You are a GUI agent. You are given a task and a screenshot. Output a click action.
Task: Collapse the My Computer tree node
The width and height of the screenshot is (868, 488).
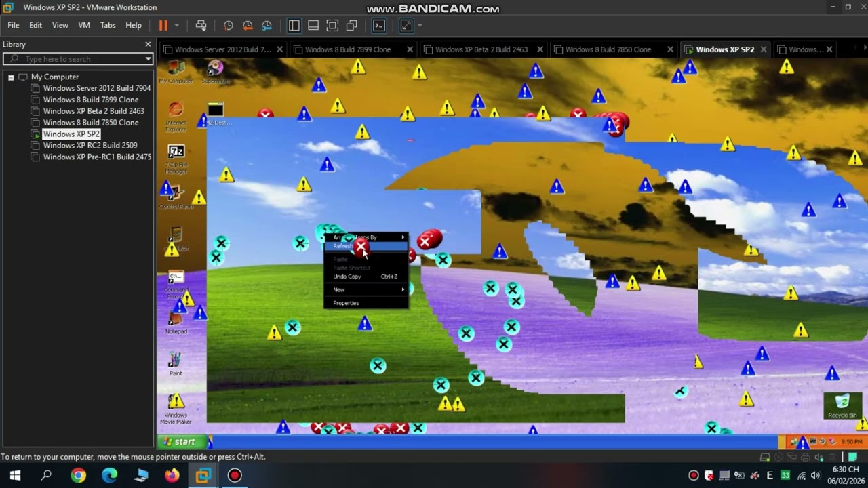(x=11, y=77)
